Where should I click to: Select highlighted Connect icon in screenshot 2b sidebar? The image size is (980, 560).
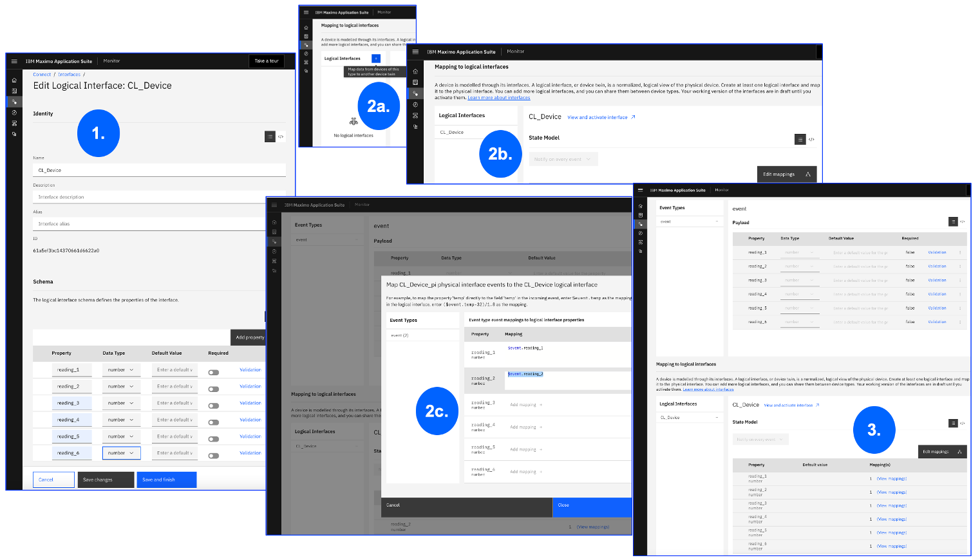click(x=415, y=93)
